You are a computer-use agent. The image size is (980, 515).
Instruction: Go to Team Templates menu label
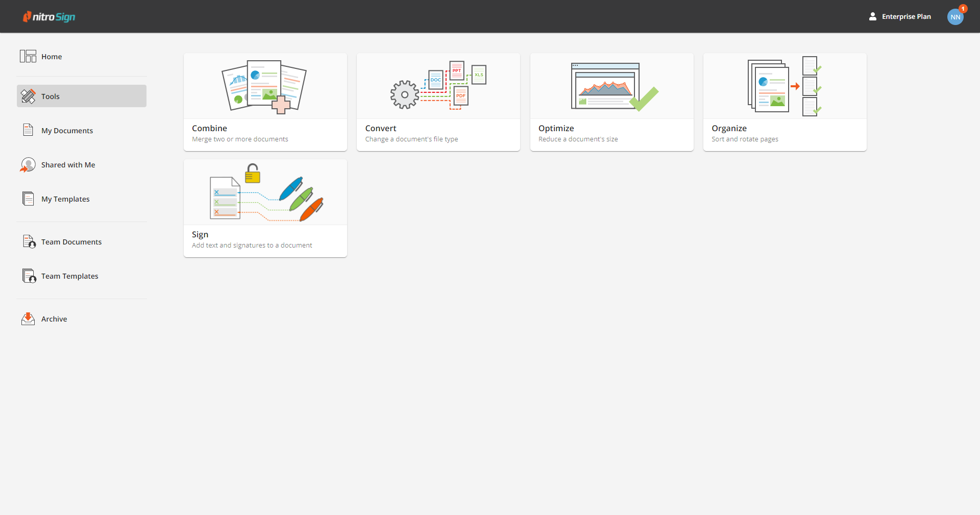click(69, 276)
